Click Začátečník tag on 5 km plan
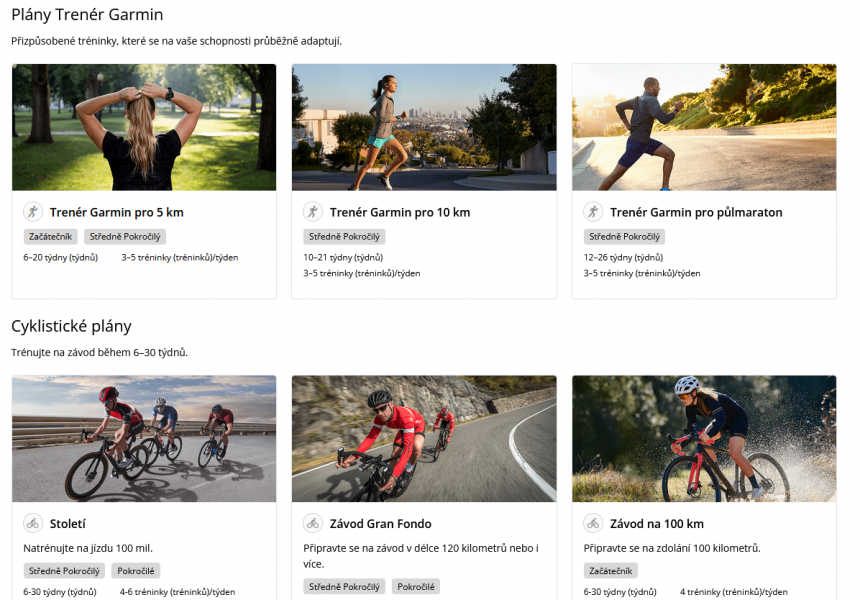860x600 pixels. click(x=50, y=237)
